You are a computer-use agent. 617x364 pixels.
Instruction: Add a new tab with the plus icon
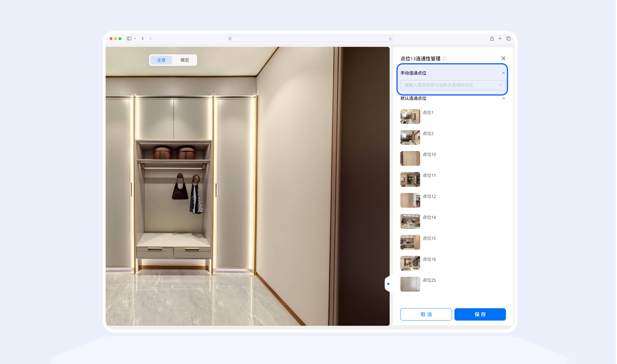coord(500,39)
